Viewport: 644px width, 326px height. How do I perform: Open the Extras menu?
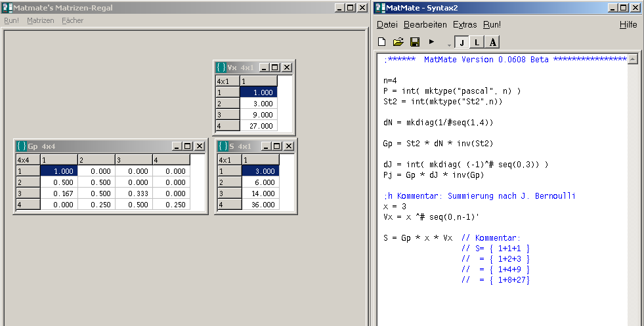coord(465,24)
